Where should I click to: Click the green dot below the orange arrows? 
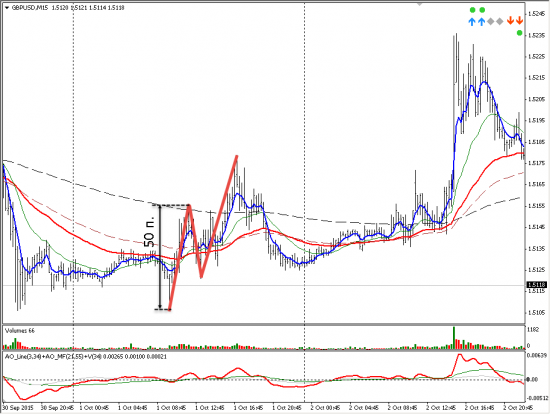pyautogui.click(x=519, y=33)
